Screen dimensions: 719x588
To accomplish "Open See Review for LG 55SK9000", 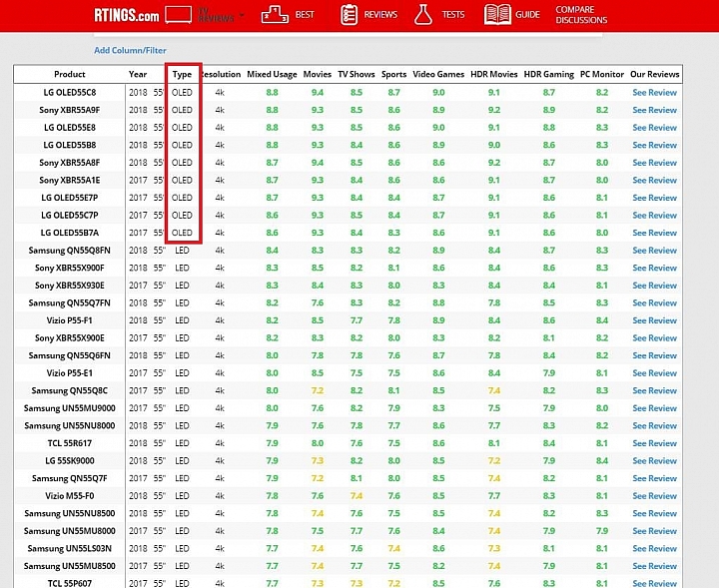I will (655, 461).
